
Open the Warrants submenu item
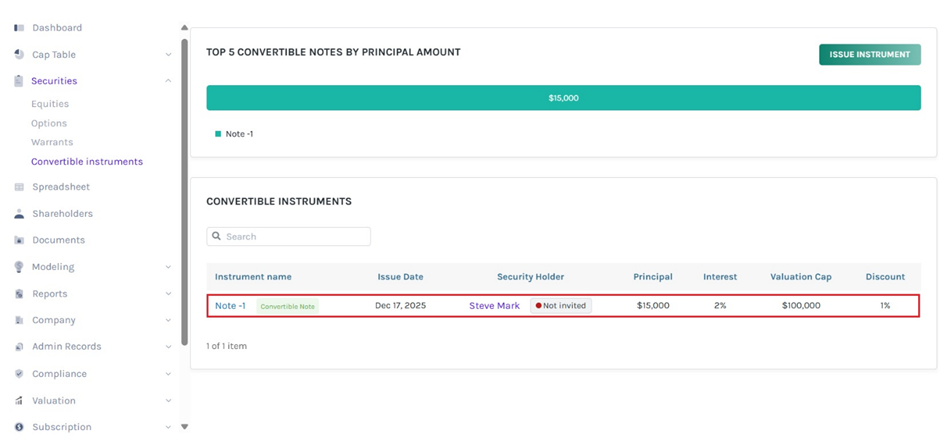pos(52,142)
